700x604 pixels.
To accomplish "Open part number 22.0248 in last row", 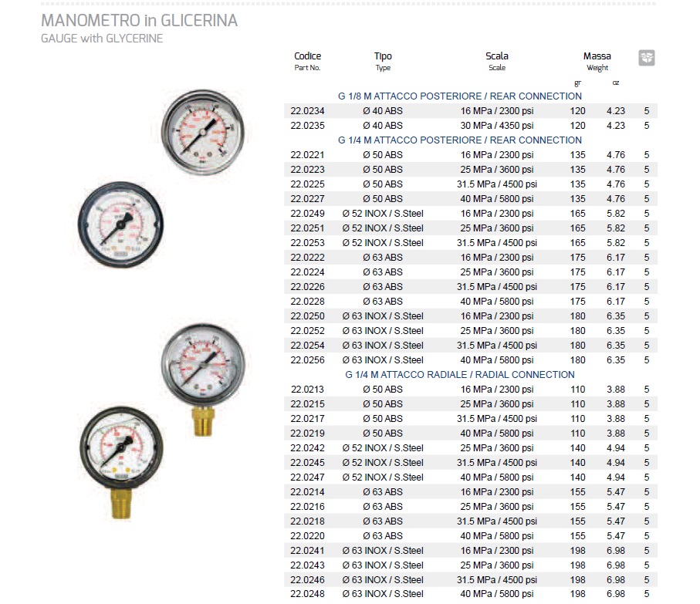I will pyautogui.click(x=306, y=594).
